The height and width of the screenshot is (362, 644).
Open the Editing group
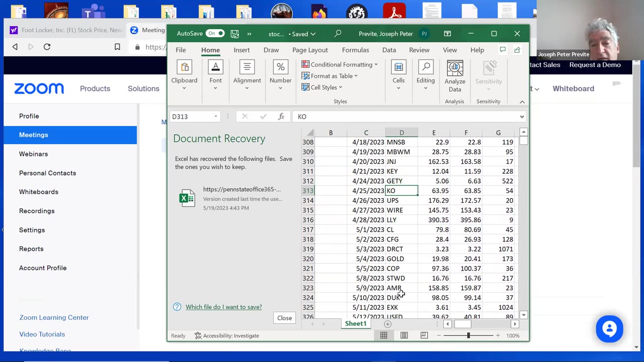pyautogui.click(x=425, y=75)
